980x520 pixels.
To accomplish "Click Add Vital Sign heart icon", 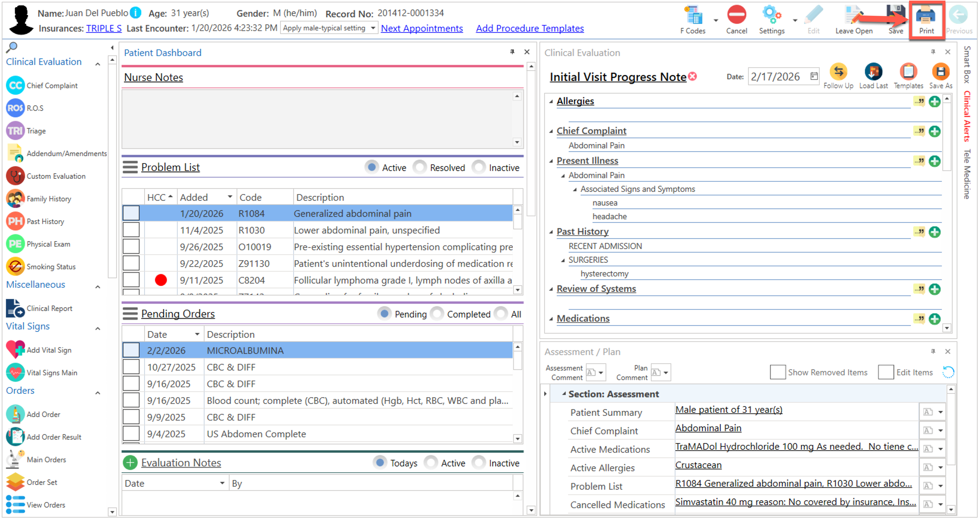I will coord(15,350).
